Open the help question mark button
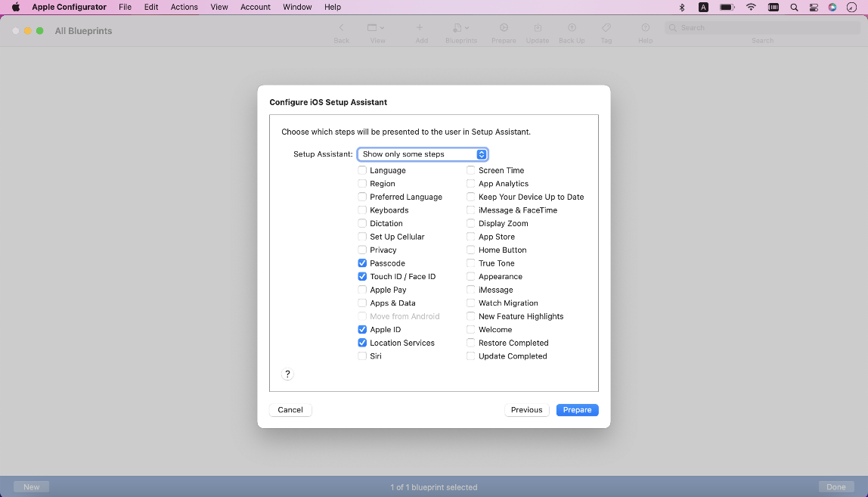The width and height of the screenshot is (868, 497). (x=287, y=374)
